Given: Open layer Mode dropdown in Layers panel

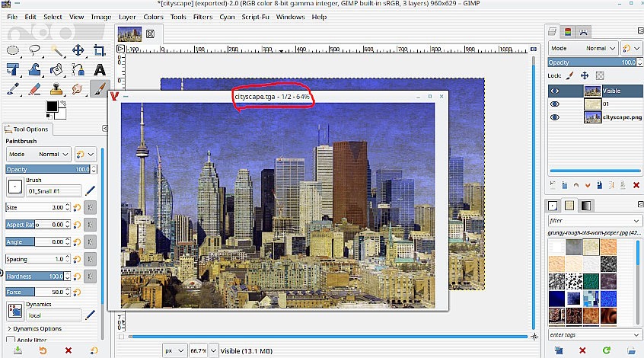Looking at the screenshot, I should tap(583, 48).
